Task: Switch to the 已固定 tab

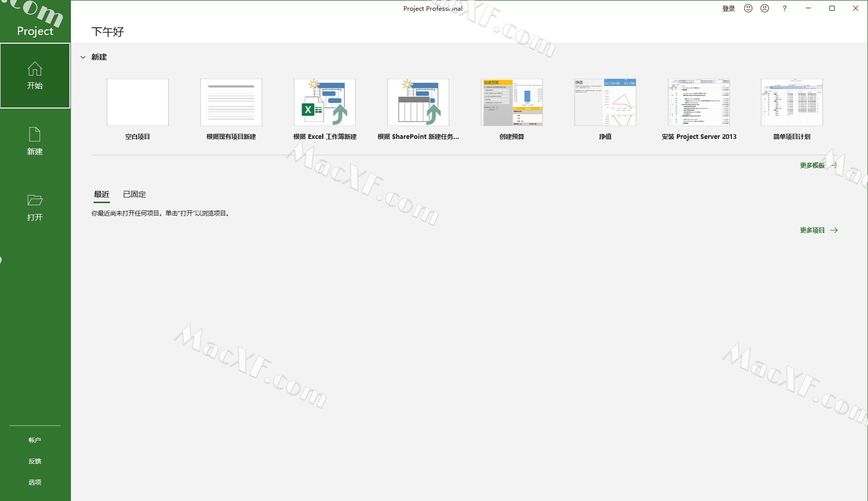Action: [x=135, y=194]
